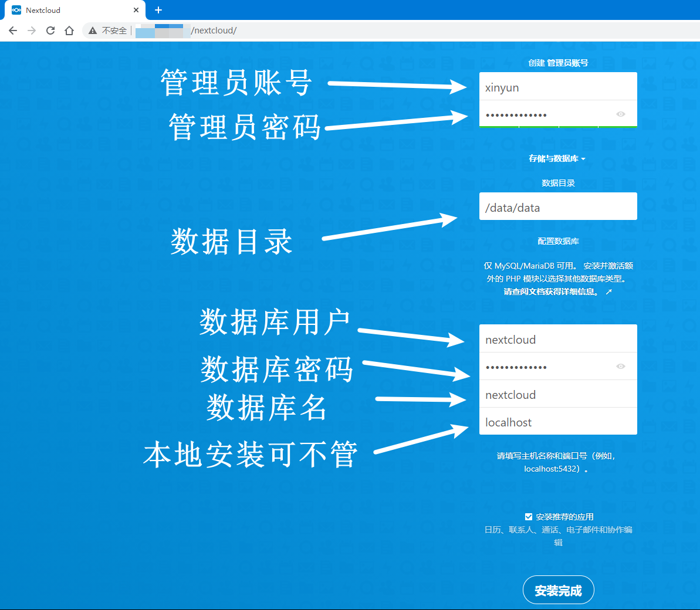The height and width of the screenshot is (610, 700).
Task: Click the database name field
Action: pos(558,394)
